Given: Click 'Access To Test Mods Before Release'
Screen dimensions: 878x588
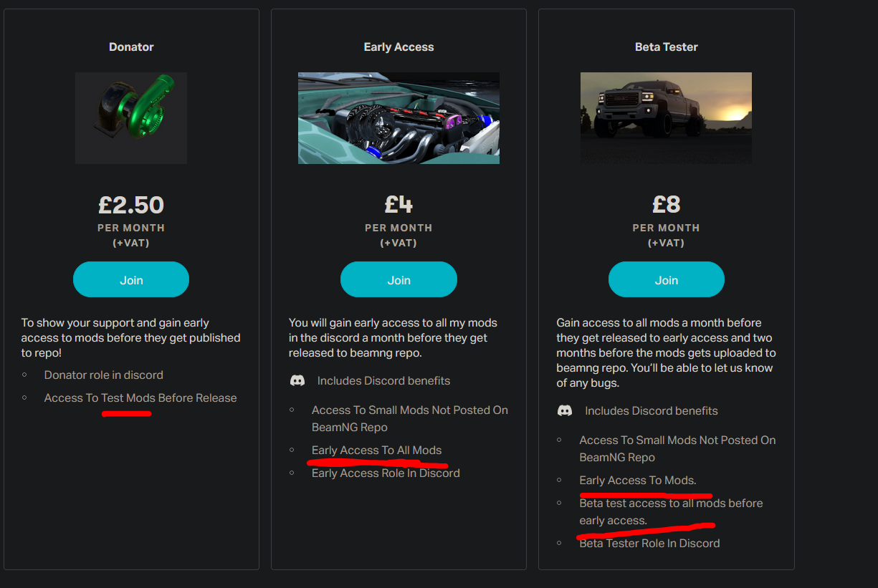Looking at the screenshot, I should 140,398.
